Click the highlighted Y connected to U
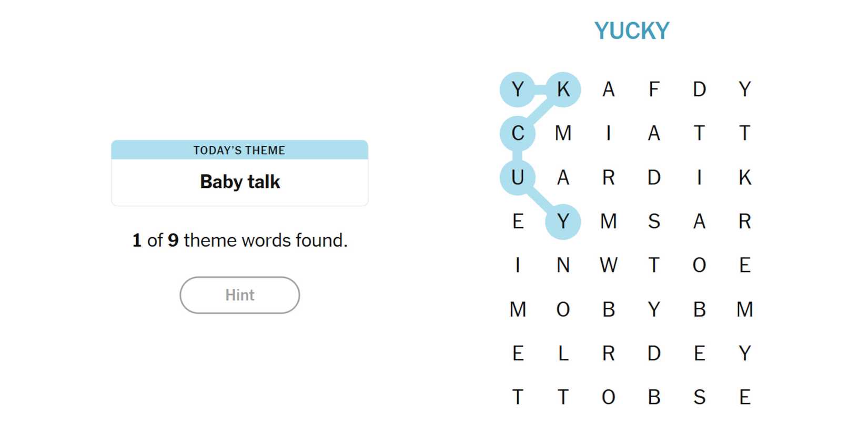Screen dimensions: 868x434 [563, 221]
